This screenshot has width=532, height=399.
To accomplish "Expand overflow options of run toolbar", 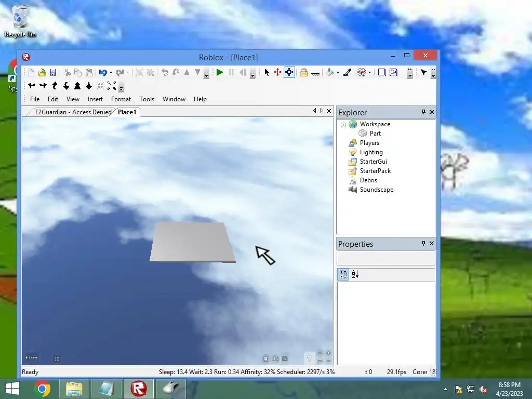I will pos(252,73).
